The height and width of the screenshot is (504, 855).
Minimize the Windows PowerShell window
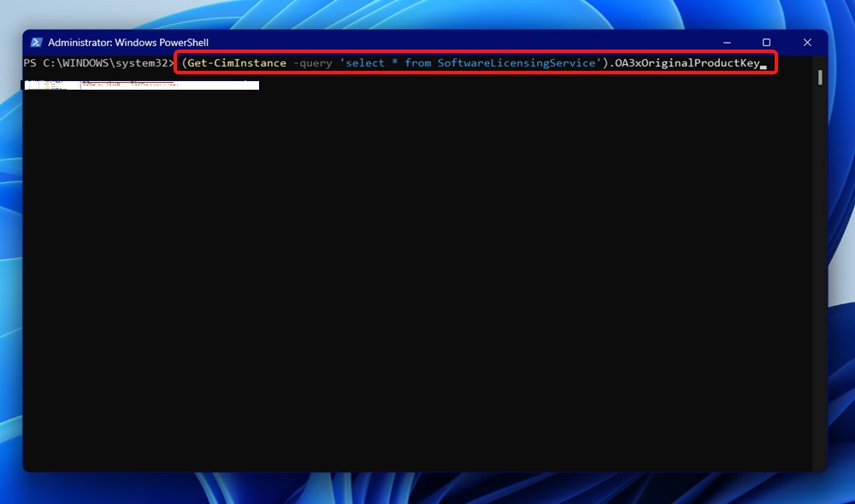727,43
